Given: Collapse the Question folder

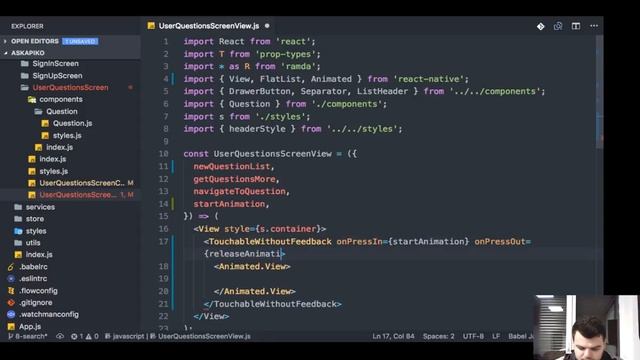Looking at the screenshot, I should coord(61,111).
